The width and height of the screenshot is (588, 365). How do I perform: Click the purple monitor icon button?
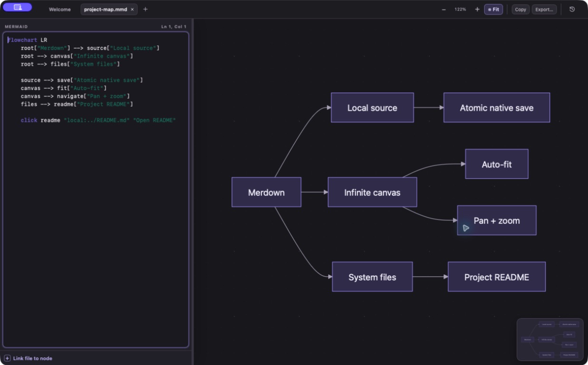[18, 8]
